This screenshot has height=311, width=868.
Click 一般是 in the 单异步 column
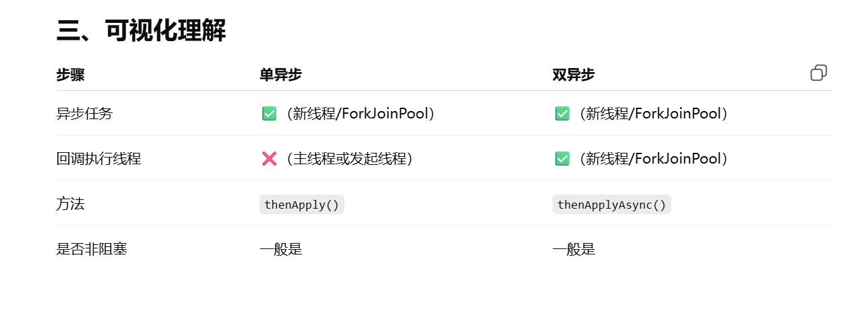pyautogui.click(x=280, y=249)
